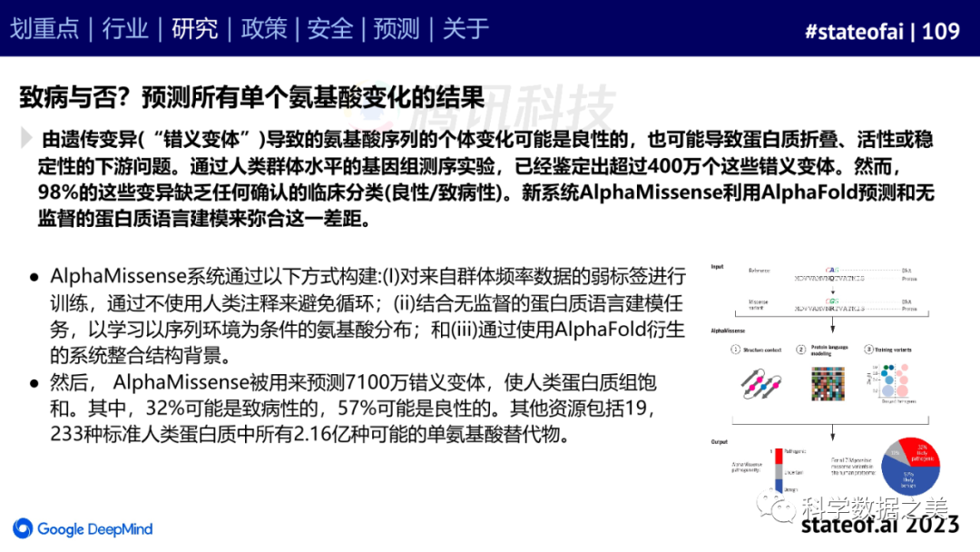Click the Google DeepMind logo icon
Image resolution: width=980 pixels, height=552 pixels.
(x=23, y=528)
